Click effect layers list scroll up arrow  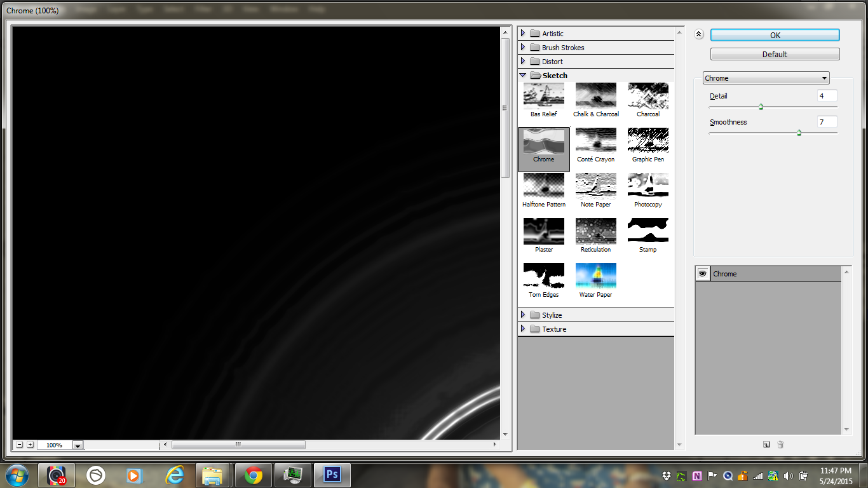point(846,271)
